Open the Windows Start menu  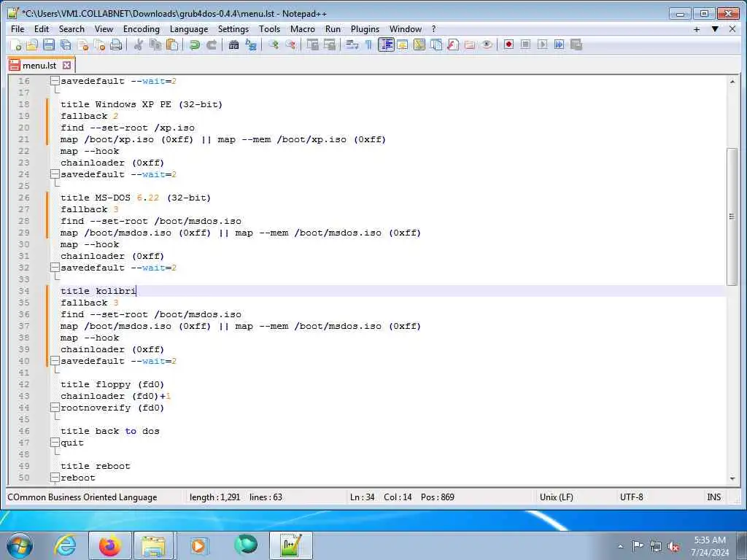tap(20, 545)
